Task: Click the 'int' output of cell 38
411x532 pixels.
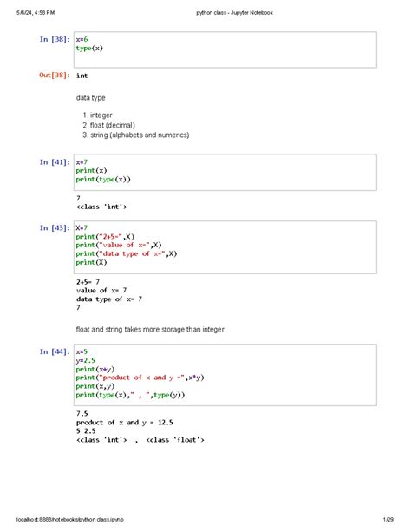Action: [x=82, y=76]
